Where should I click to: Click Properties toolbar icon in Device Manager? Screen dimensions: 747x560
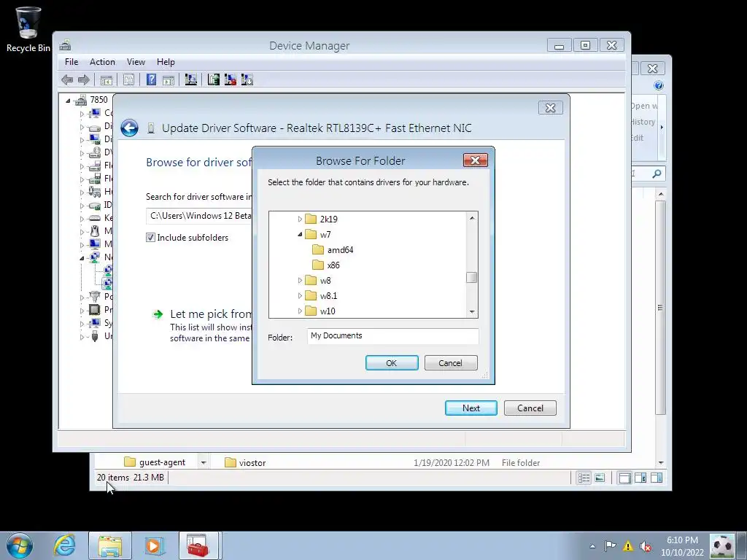(128, 80)
